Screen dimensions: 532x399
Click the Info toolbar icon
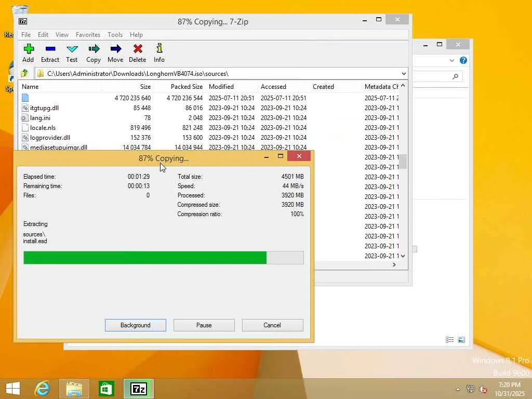159,48
